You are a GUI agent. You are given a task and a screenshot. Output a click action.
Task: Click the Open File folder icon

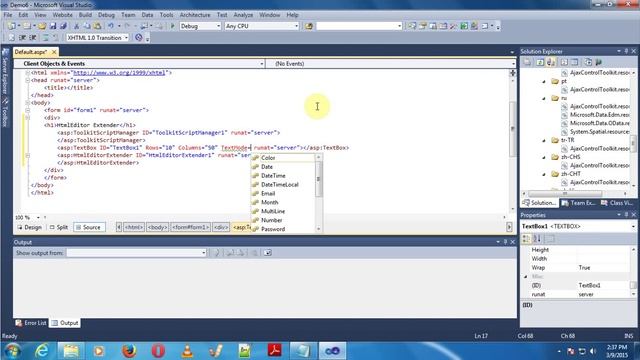tap(42, 26)
